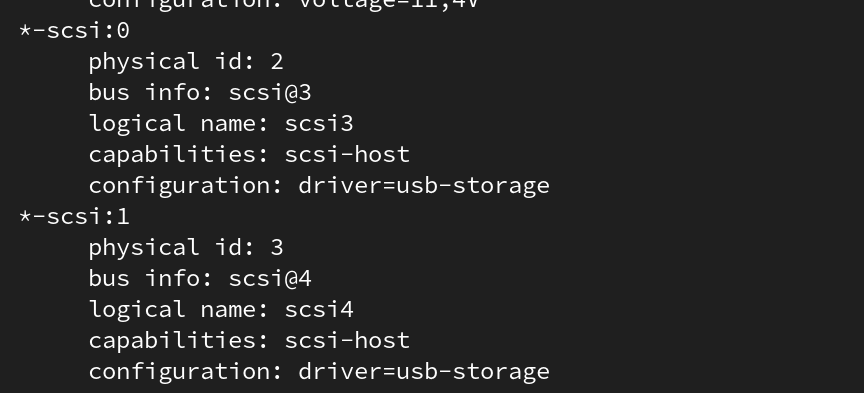Image resolution: width=864 pixels, height=393 pixels.
Task: Click the 'bus info:' label above 'logical name: scsi4'
Action: point(151,278)
